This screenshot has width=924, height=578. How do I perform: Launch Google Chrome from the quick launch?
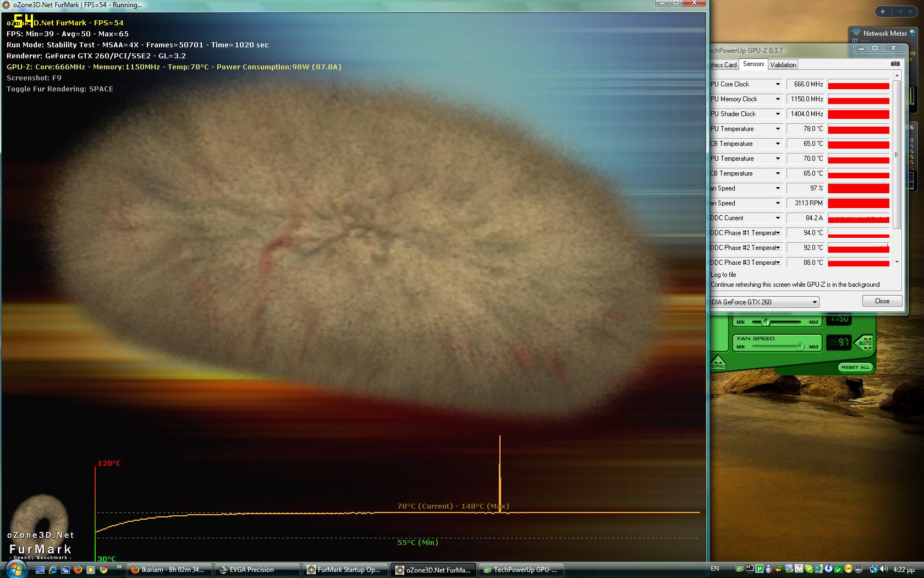point(103,570)
